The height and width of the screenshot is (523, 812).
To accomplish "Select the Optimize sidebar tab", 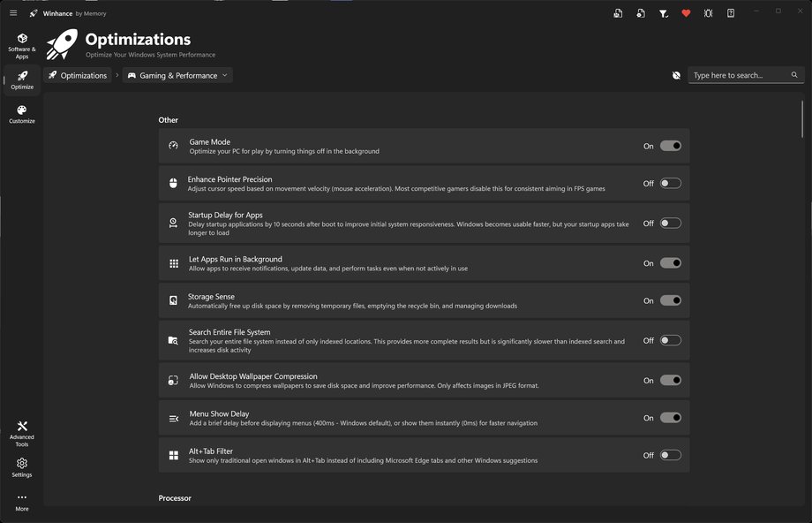I will 22,80.
